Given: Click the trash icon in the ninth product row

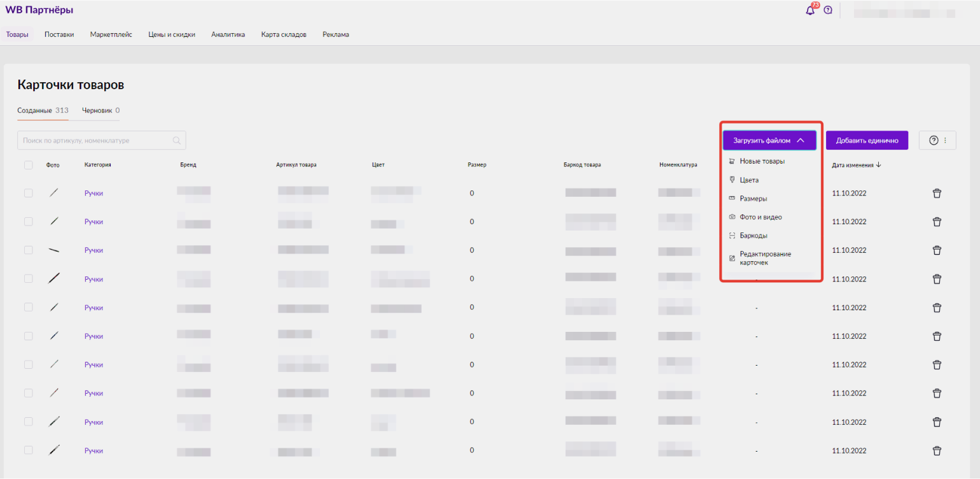Looking at the screenshot, I should [x=937, y=422].
